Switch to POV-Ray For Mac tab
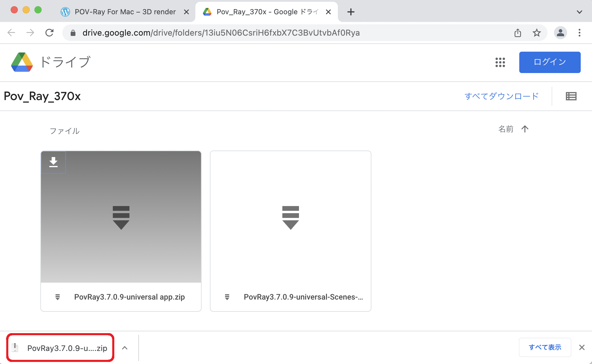The height and width of the screenshot is (364, 592). point(125,12)
